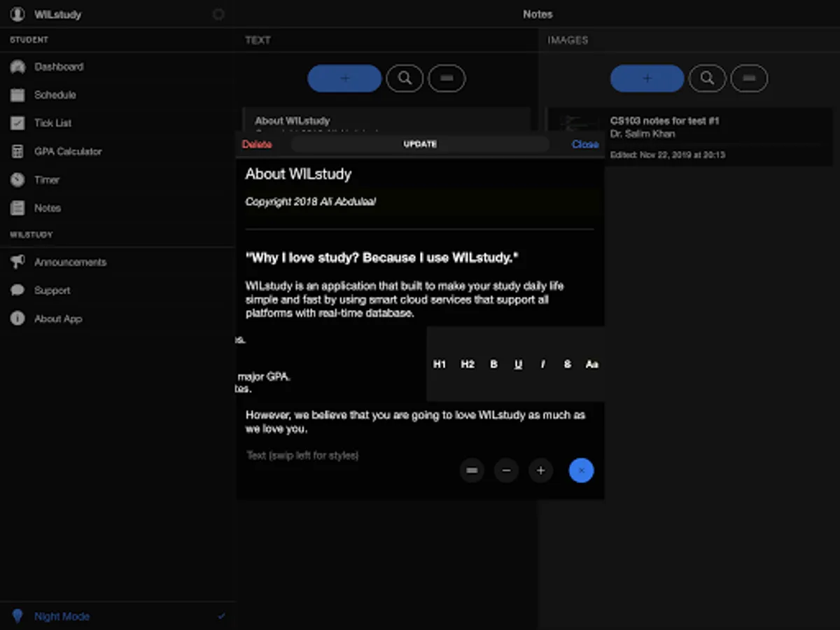Click the Copyright 2018 line in editor
The height and width of the screenshot is (630, 840).
[x=310, y=202]
